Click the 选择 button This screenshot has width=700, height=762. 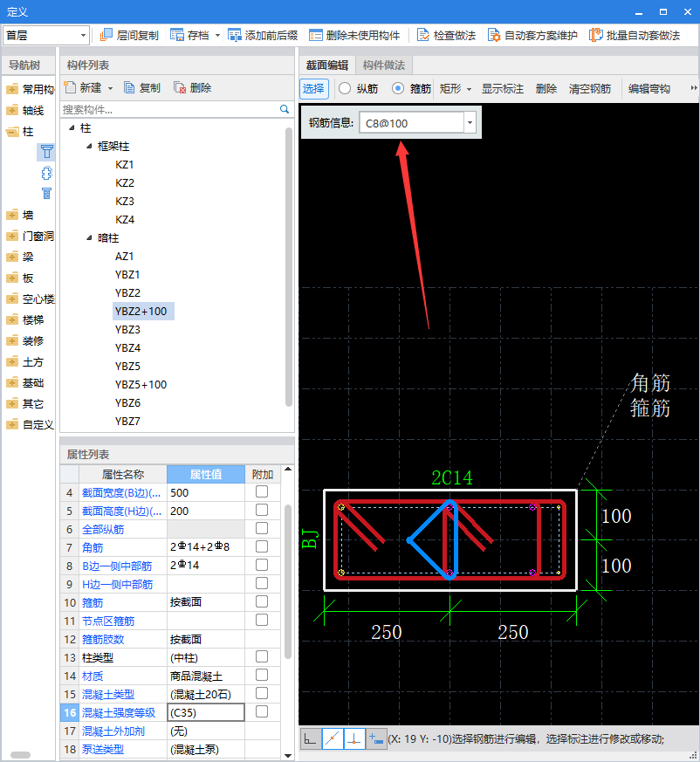pyautogui.click(x=313, y=88)
